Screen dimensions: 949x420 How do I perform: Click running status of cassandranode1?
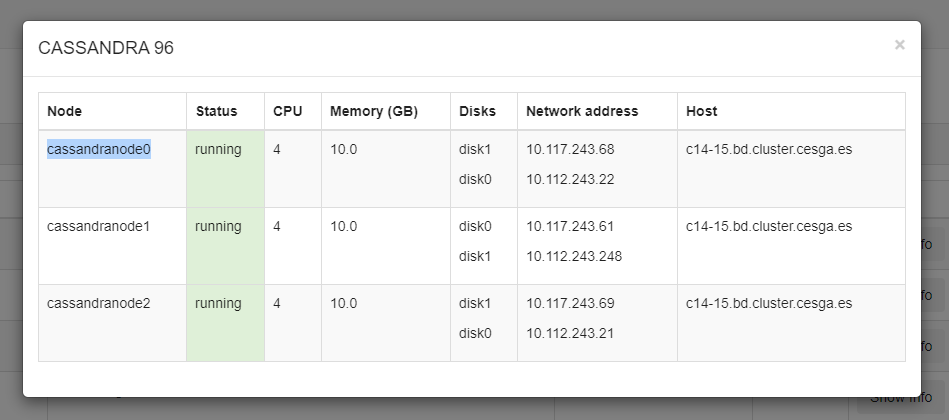click(x=218, y=226)
